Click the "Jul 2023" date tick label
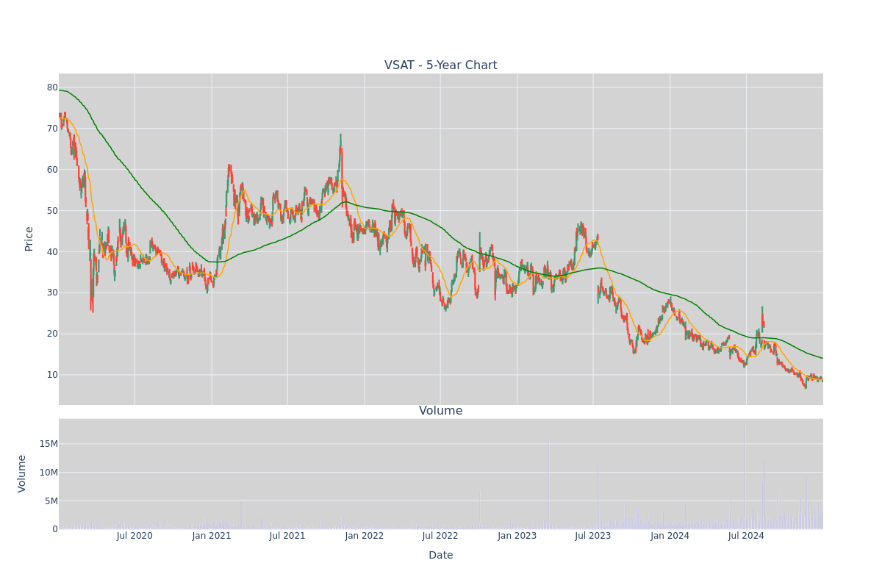This screenshot has height=588, width=882. click(x=593, y=536)
